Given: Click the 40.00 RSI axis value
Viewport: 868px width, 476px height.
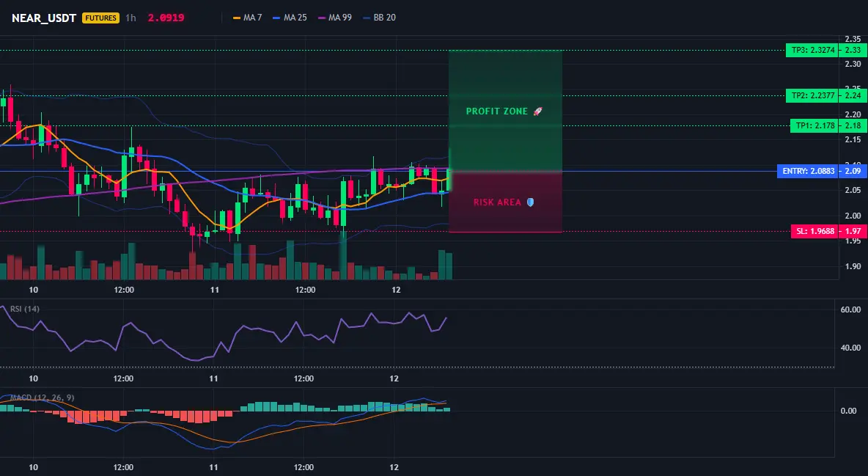Looking at the screenshot, I should 850,348.
